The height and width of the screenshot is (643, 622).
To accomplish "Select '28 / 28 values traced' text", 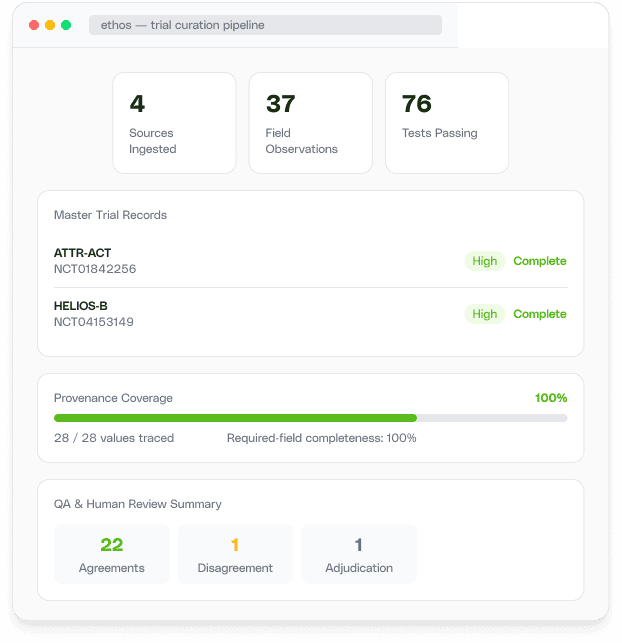I will [x=114, y=438].
